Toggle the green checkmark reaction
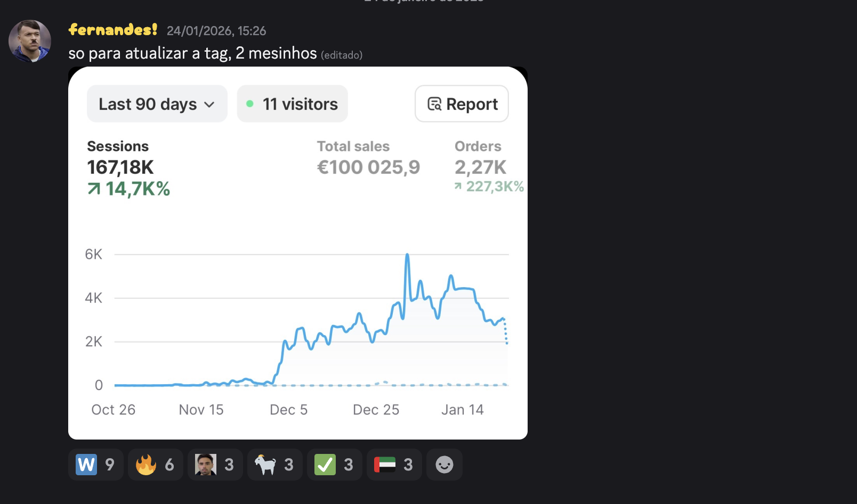The width and height of the screenshot is (857, 504). click(334, 465)
